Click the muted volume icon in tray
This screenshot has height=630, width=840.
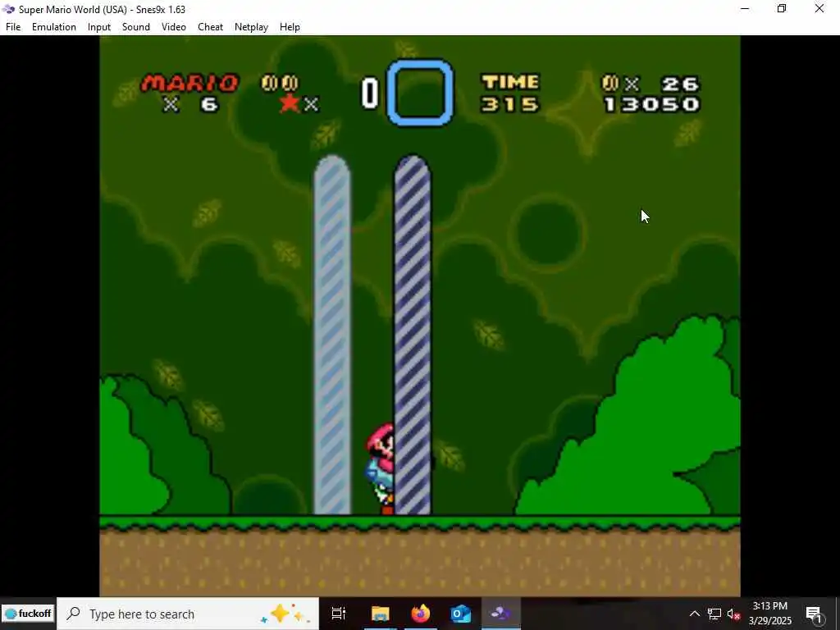pyautogui.click(x=734, y=614)
